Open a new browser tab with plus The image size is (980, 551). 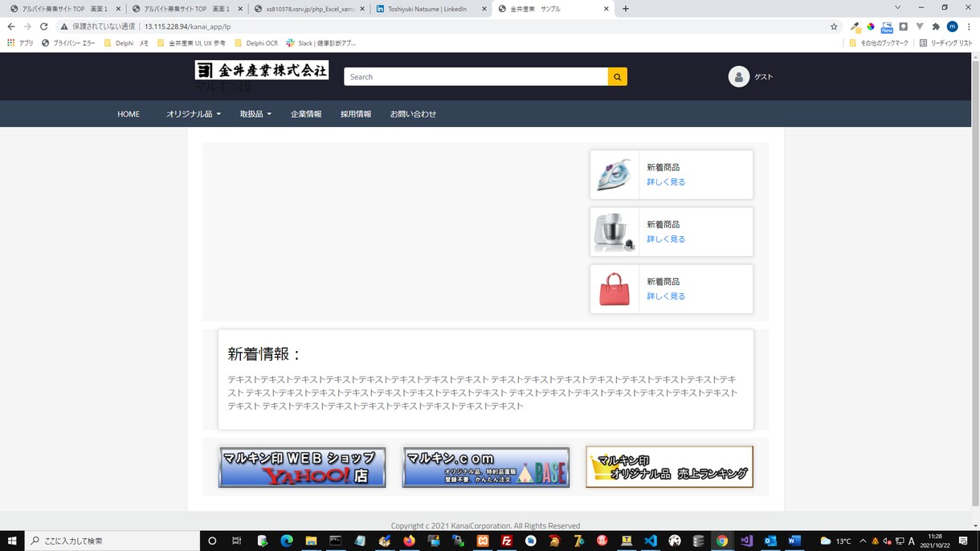(x=626, y=9)
